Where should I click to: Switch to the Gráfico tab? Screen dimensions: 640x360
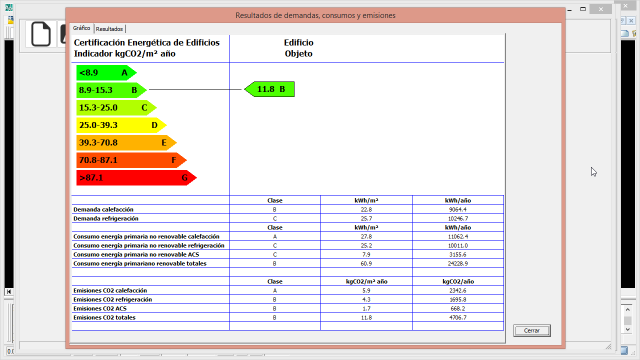pos(82,28)
